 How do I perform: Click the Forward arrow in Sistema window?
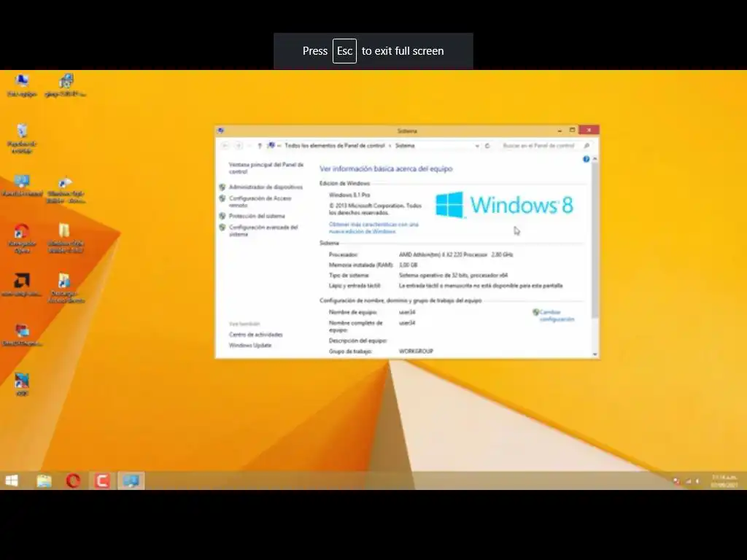coord(239,146)
